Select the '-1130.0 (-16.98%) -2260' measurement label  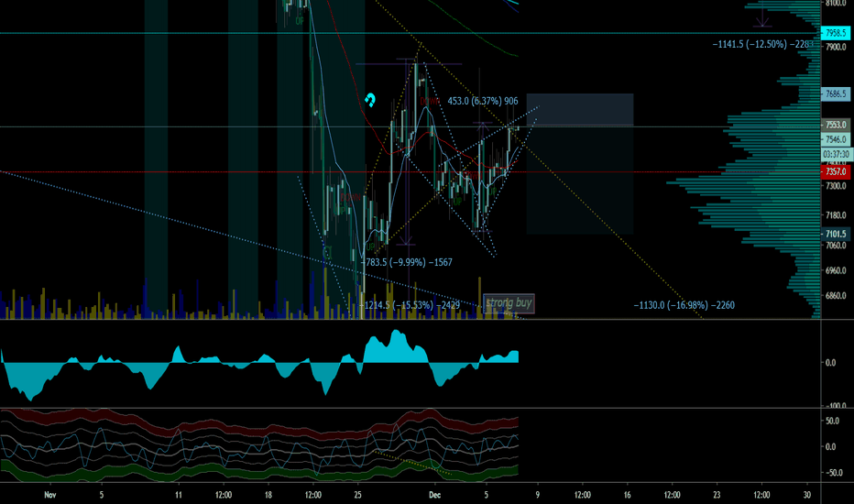click(684, 305)
